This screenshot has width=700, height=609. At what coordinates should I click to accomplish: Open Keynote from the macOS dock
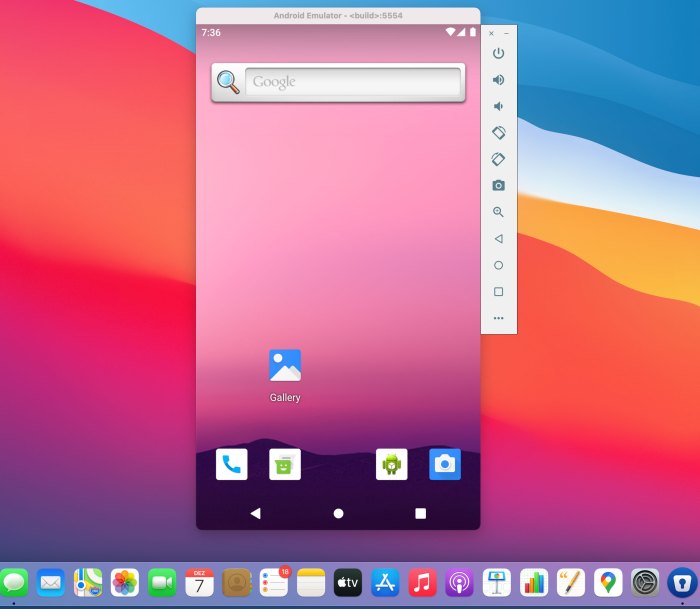point(496,582)
